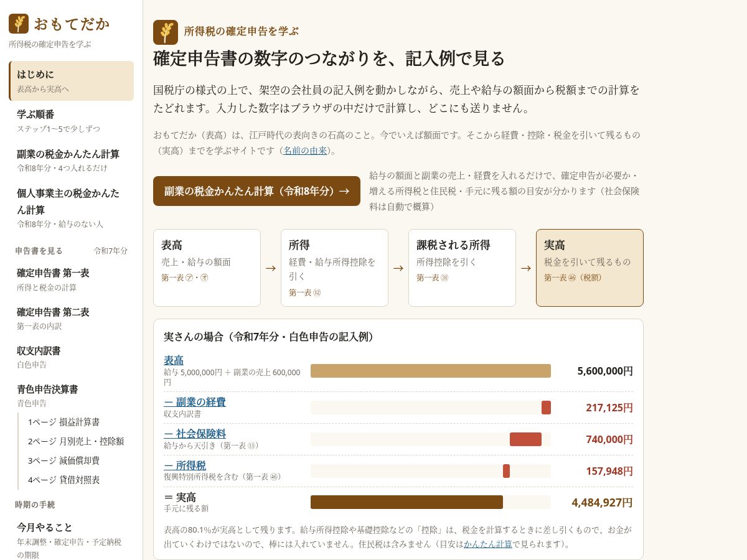The image size is (747, 560).
Task: Open 確定申告書 第二表 in sidebar
Action: (71, 318)
